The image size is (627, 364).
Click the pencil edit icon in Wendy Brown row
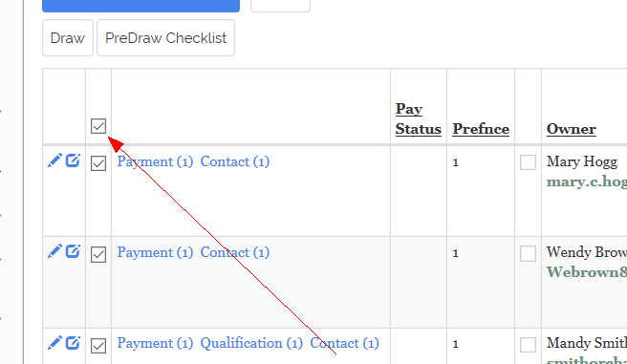coord(54,251)
